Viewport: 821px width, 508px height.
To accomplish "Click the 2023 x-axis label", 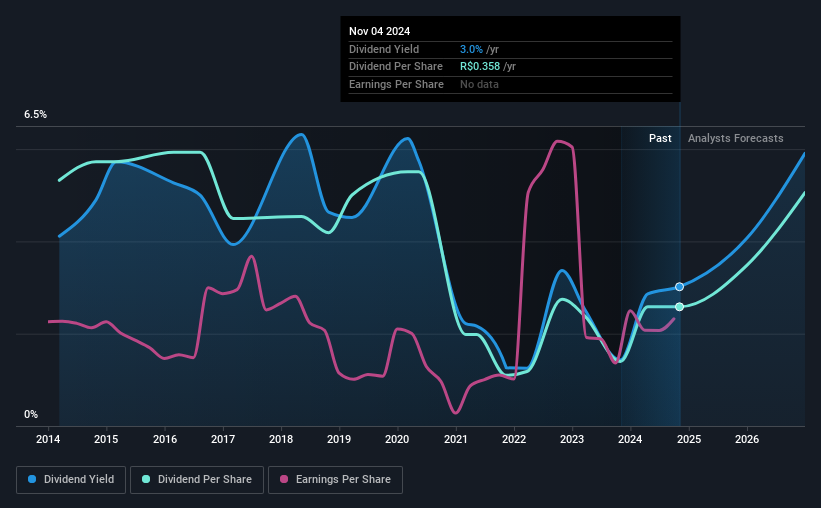I will coord(572,439).
